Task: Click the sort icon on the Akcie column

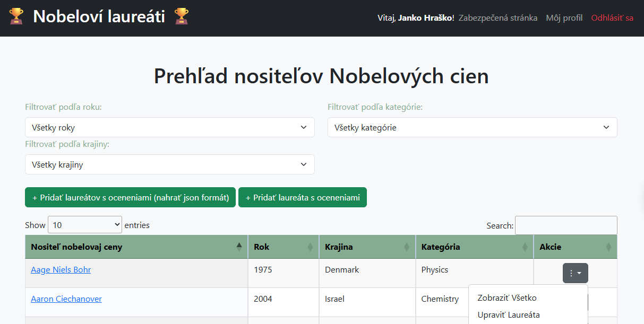Action: (x=608, y=247)
